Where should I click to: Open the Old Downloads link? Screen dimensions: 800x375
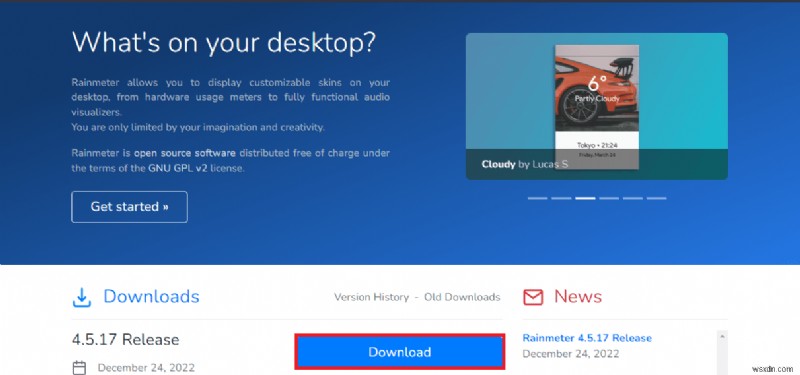click(462, 297)
